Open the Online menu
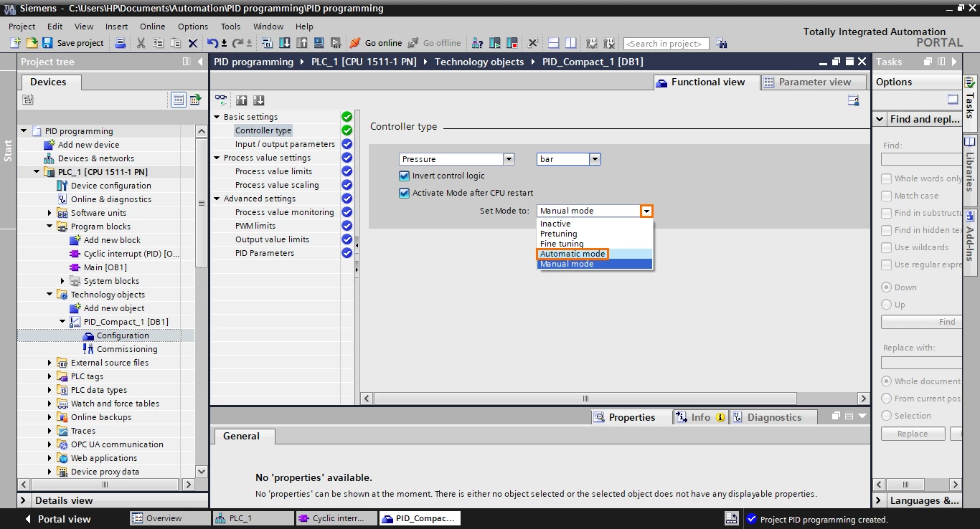Viewport: 980px width, 529px height. point(152,27)
